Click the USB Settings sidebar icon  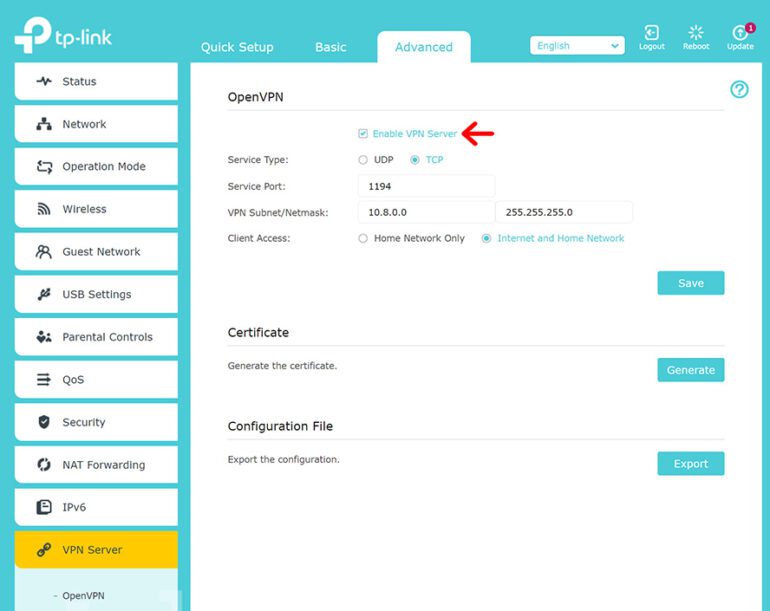44,294
